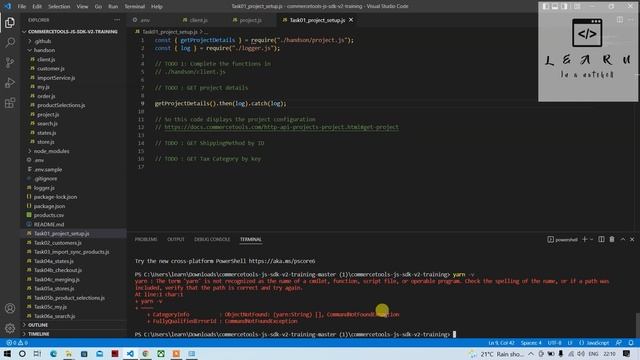The image size is (640, 360).
Task: Switch to the project.js editor tab
Action: point(250,20)
